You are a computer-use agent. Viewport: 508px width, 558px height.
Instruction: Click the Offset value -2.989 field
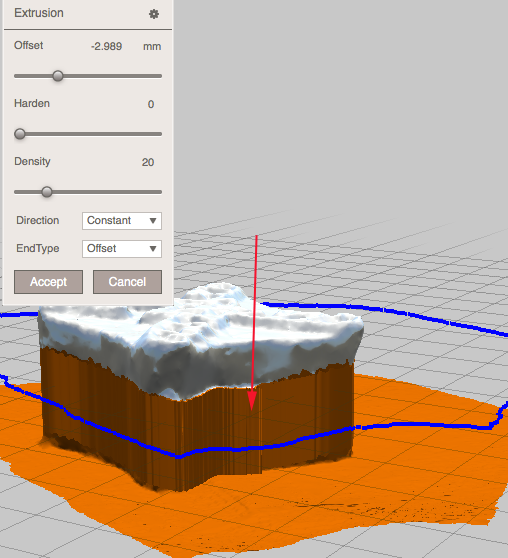(x=106, y=46)
